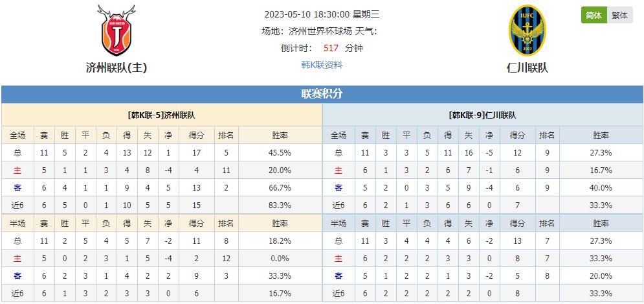
Task: Switch to 繁体 traditional Chinese
Action: (620, 15)
